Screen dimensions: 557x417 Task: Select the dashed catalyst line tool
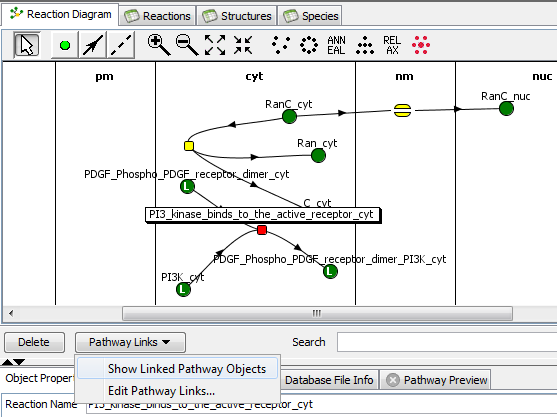point(121,45)
